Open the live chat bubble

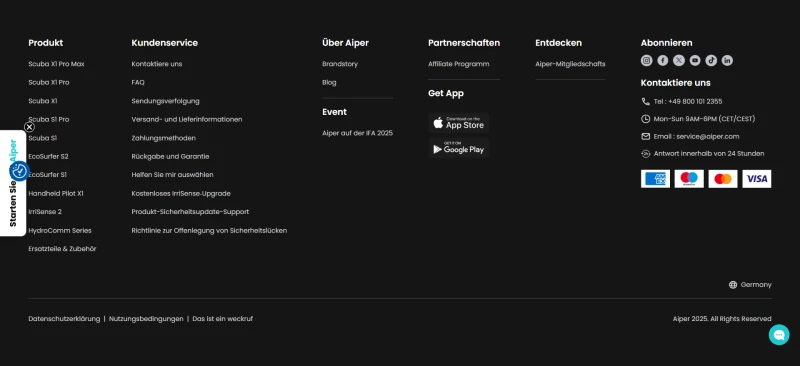[779, 335]
